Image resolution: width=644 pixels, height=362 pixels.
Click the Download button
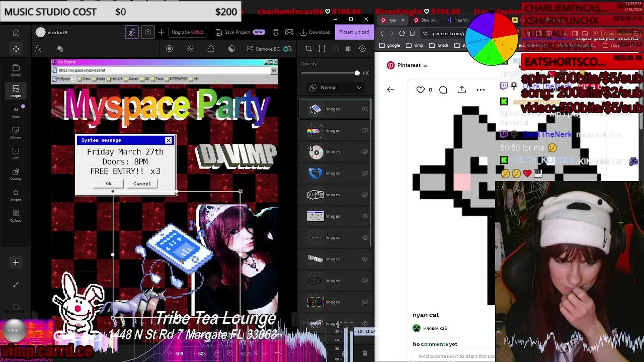point(315,32)
